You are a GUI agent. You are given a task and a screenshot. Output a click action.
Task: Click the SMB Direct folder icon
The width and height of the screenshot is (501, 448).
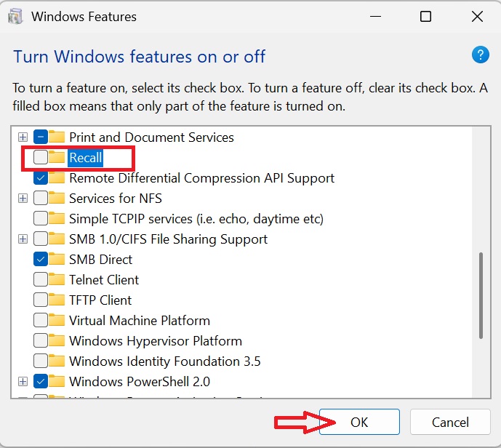(58, 259)
